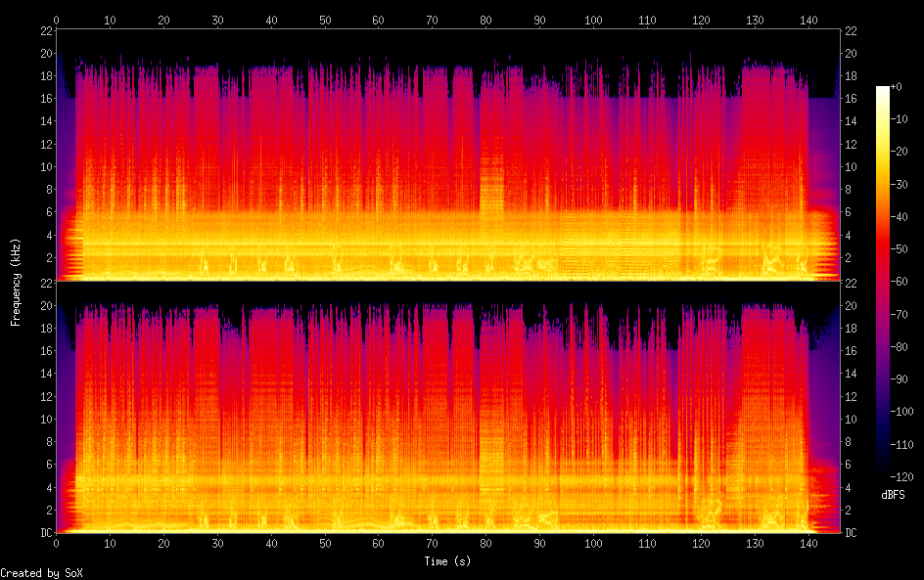Click the DC label at the bottom-right frequency axis

coord(852,533)
